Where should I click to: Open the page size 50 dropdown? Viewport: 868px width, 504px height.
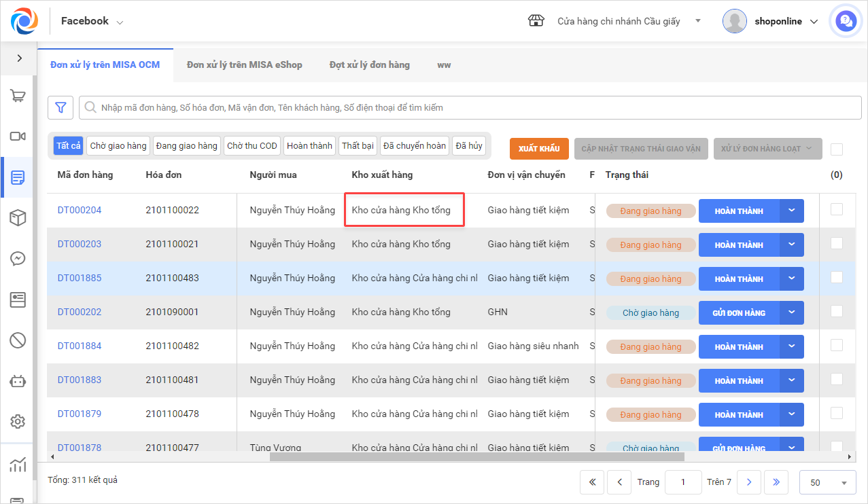[827, 482]
